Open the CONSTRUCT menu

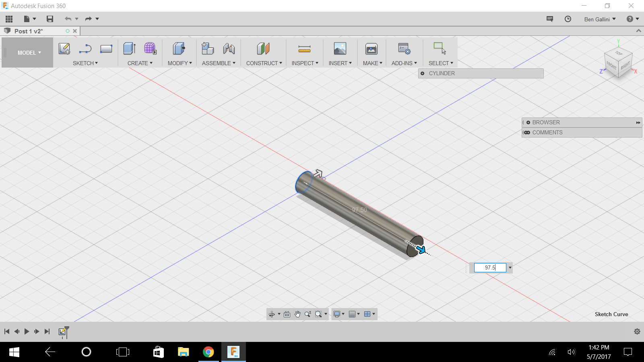point(264,63)
